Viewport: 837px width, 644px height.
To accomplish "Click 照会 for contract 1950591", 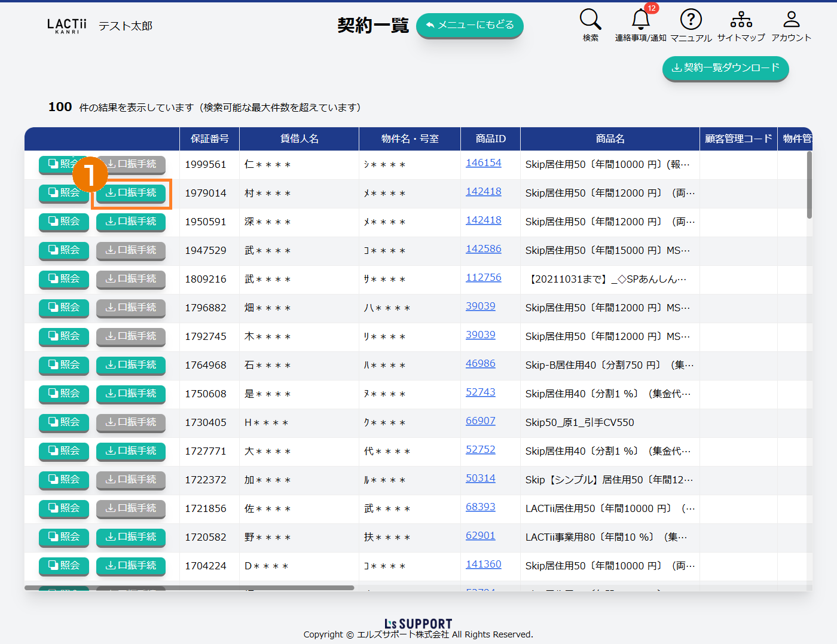I will pos(64,222).
